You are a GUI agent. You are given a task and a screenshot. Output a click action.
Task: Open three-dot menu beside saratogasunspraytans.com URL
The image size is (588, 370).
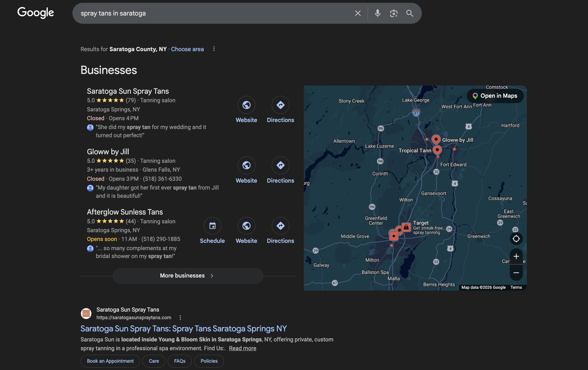tap(180, 318)
